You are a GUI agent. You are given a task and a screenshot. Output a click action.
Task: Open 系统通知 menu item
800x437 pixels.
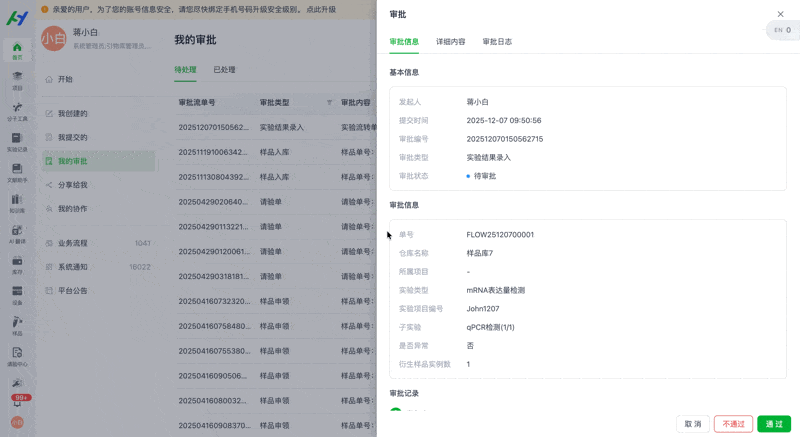tap(99, 267)
